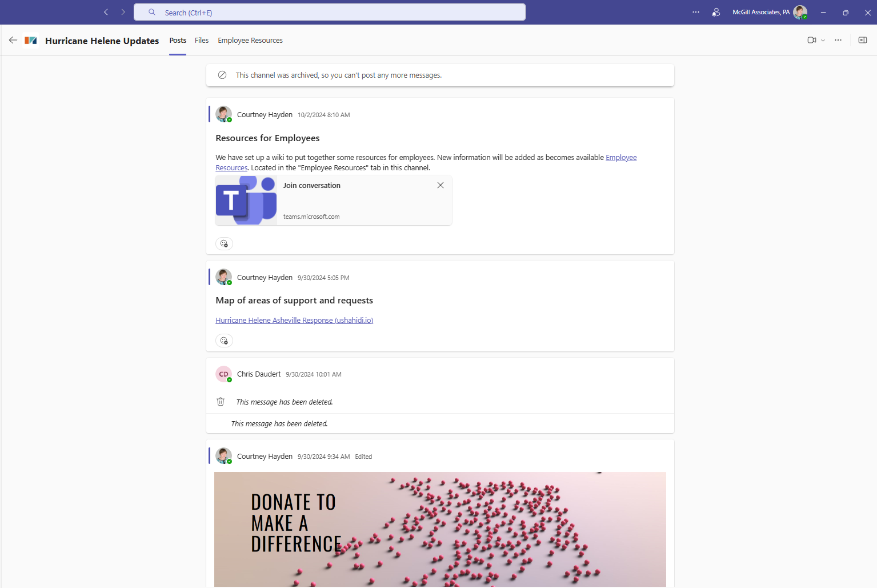The width and height of the screenshot is (877, 588).
Task: Click the Resources for Employees heading
Action: 267,138
